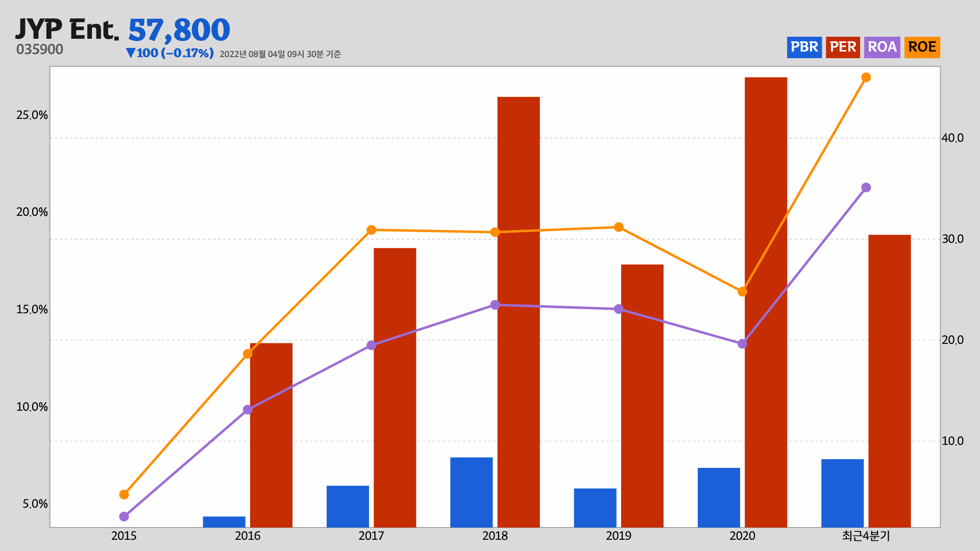Click the JYP Ent. company title
This screenshot has width=980, height=551.
coord(67,29)
